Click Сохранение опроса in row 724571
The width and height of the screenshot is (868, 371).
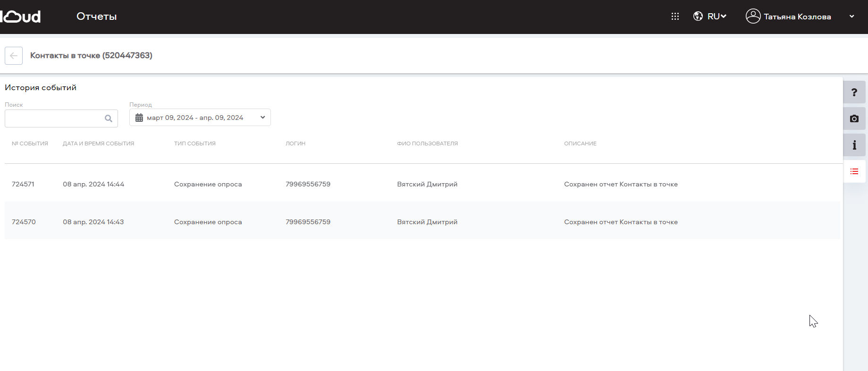coord(208,184)
